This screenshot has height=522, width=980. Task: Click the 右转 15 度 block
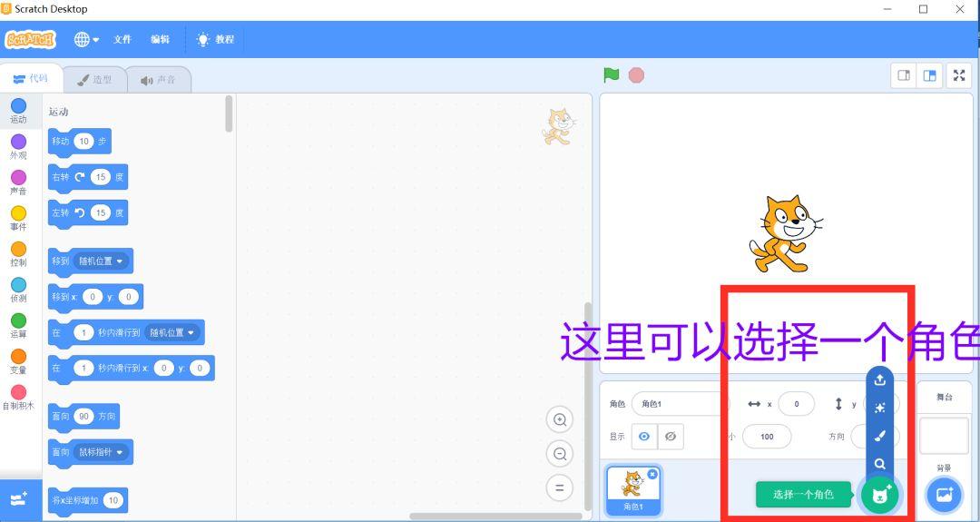click(x=88, y=177)
